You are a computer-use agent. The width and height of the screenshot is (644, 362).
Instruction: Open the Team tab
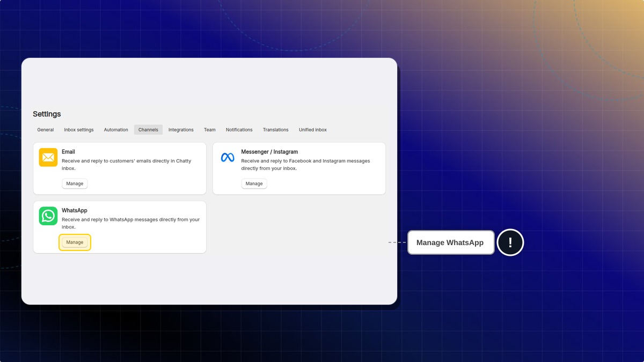210,130
